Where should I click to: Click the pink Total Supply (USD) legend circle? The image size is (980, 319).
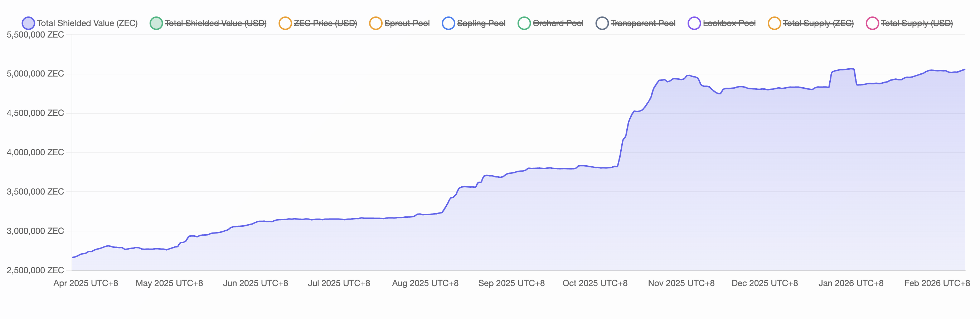point(872,23)
